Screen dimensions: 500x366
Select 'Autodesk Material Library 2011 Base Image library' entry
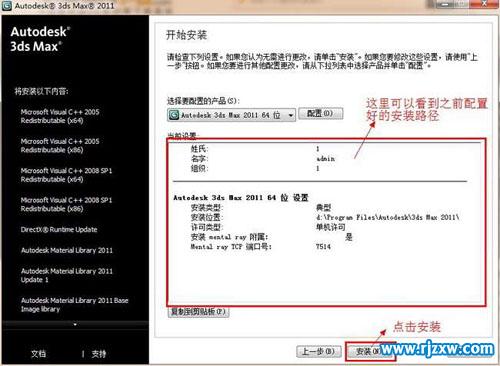tap(74, 305)
